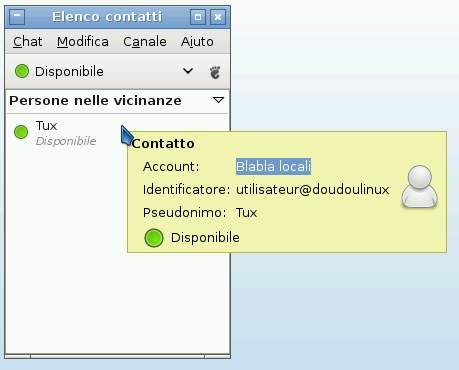Click the GNOME foot icon
Image resolution: width=459 pixels, height=370 pixels.
coord(215,72)
